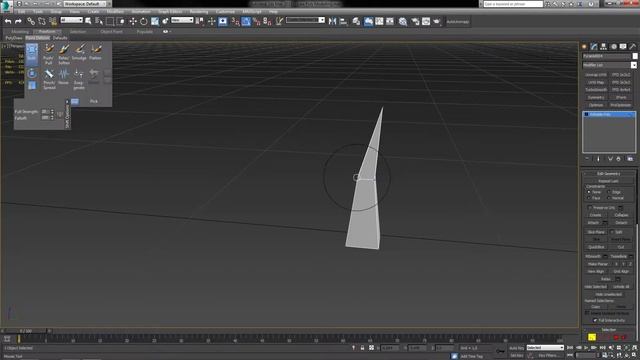The height and width of the screenshot is (360, 640).
Task: Open the Hierarchy command panel tab
Action: 604,47
